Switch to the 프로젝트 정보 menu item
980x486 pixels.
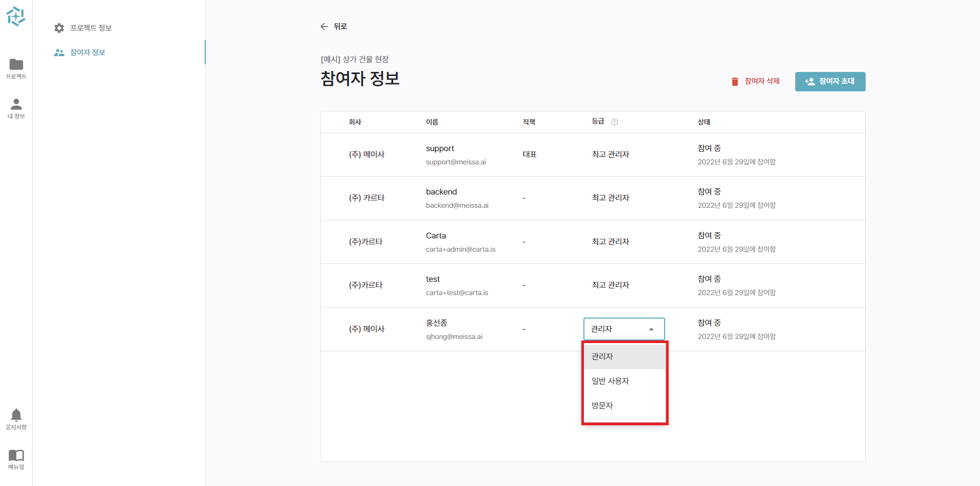pyautogui.click(x=92, y=28)
